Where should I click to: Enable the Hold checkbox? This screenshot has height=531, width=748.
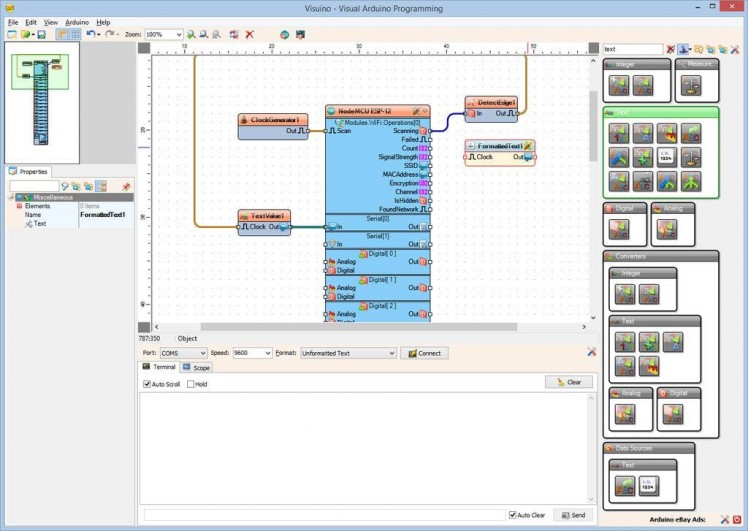189,384
